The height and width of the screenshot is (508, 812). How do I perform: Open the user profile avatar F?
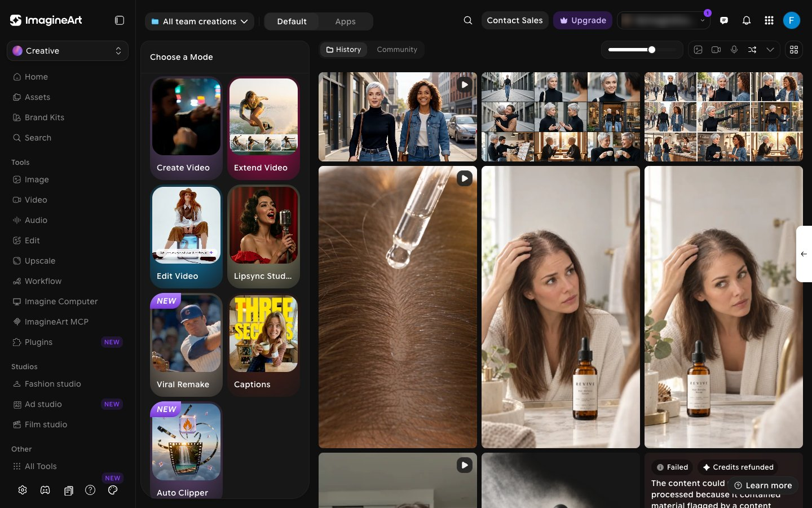pyautogui.click(x=792, y=20)
